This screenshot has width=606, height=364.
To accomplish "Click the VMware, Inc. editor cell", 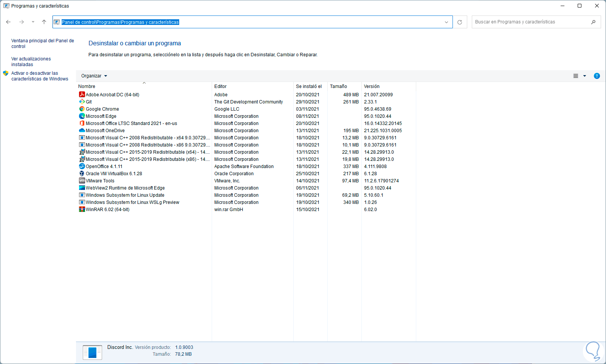I will click(x=227, y=181).
